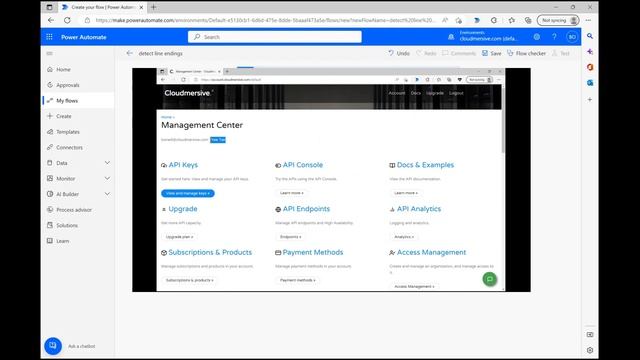Click browser back arrow
The width and height of the screenshot is (640, 360).
(51, 20)
